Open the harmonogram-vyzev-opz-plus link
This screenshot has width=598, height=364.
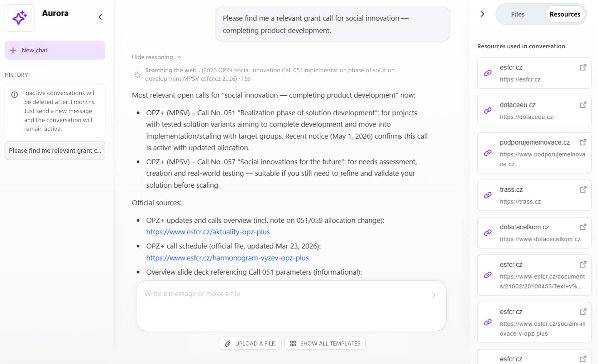(227, 258)
